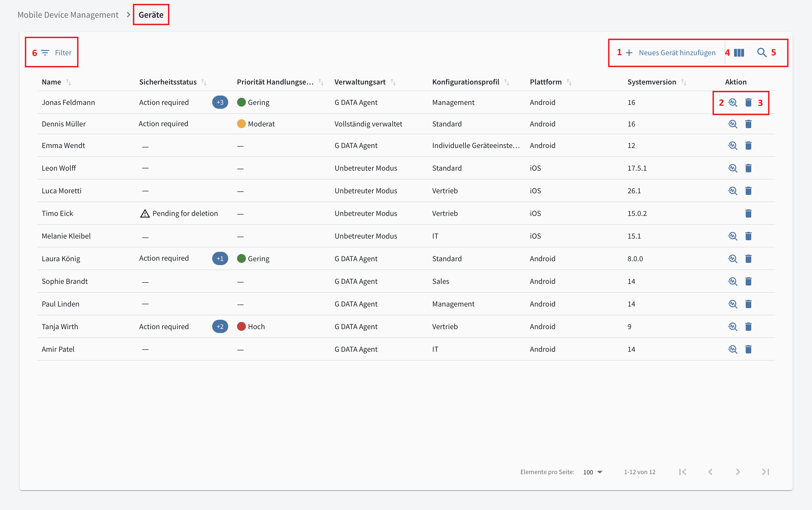Image resolution: width=812 pixels, height=510 pixels.
Task: Open the Filter panel
Action: coord(56,52)
